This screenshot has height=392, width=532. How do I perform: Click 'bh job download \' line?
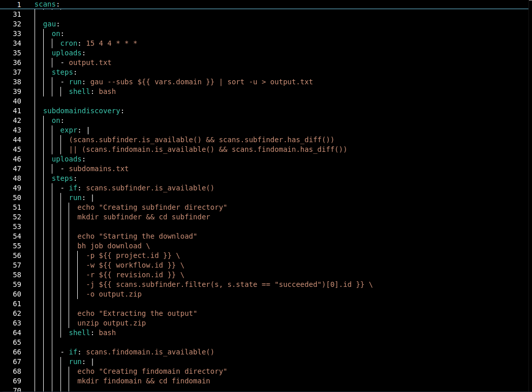point(114,246)
